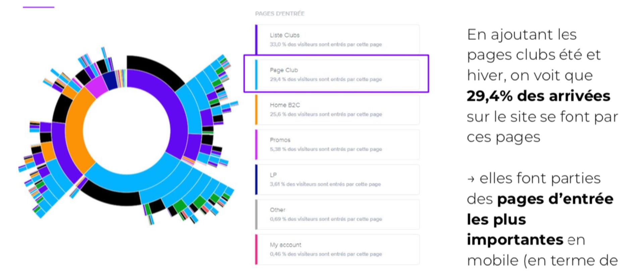Click the magenta bar beside Promos
The height and width of the screenshot is (274, 644).
tap(256, 145)
